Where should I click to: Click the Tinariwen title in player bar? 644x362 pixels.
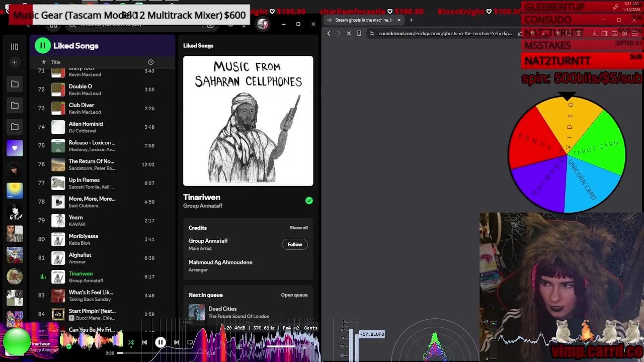pyautogui.click(x=40, y=344)
